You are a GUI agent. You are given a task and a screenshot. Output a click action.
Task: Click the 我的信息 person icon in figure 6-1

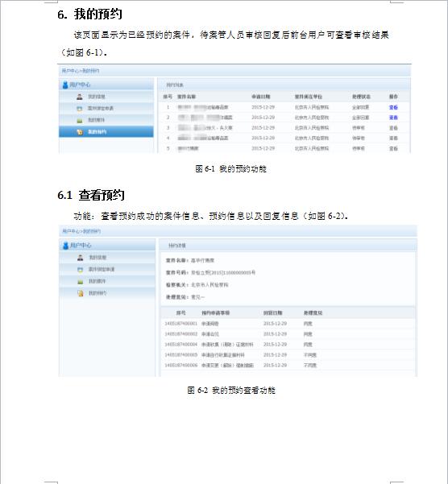80,97
